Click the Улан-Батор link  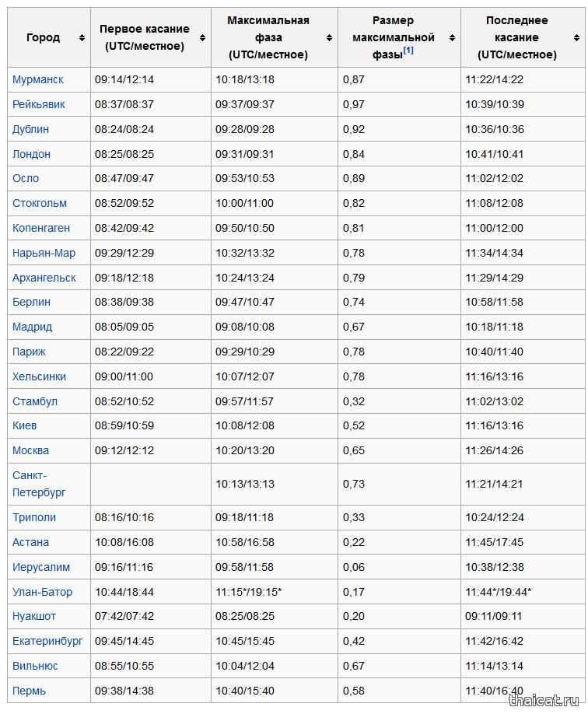[x=42, y=592]
